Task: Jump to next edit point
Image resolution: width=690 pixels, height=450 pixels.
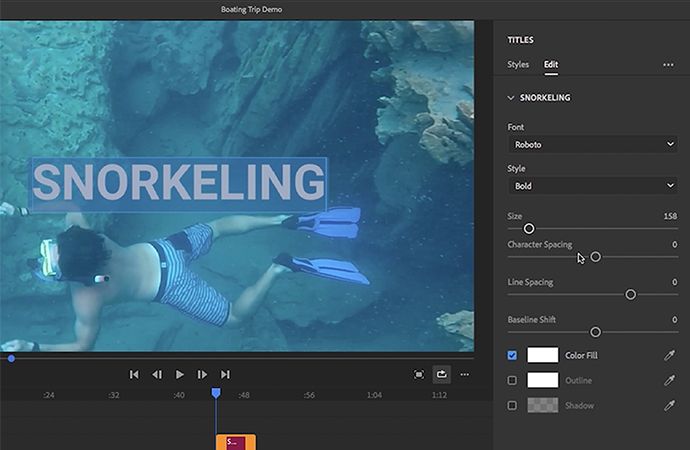Action: (x=226, y=374)
